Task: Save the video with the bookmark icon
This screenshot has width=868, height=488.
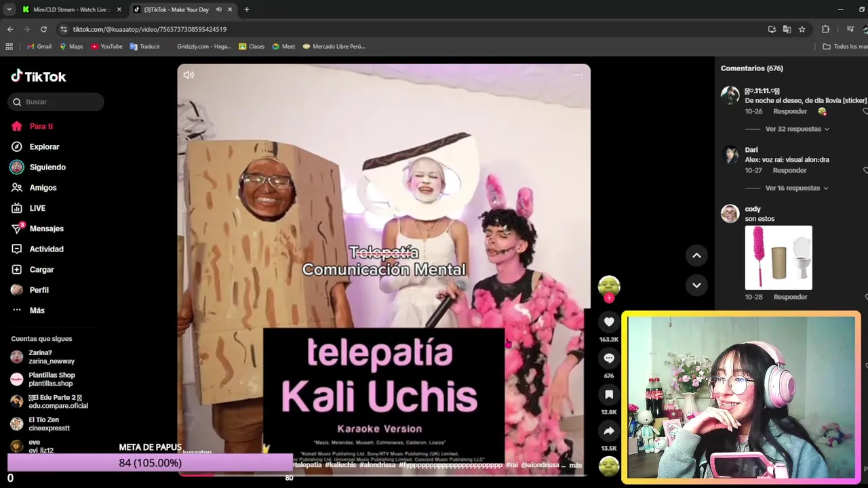Action: click(609, 394)
